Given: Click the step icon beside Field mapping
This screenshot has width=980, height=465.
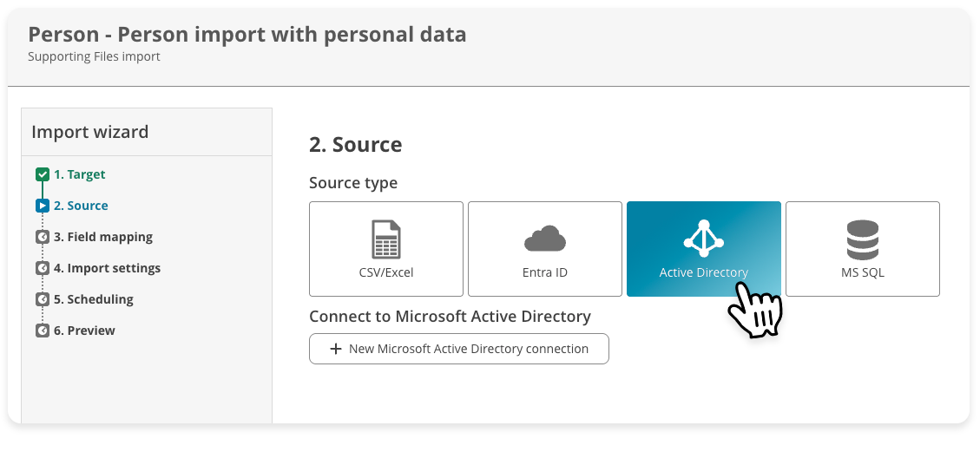Looking at the screenshot, I should click(x=42, y=237).
